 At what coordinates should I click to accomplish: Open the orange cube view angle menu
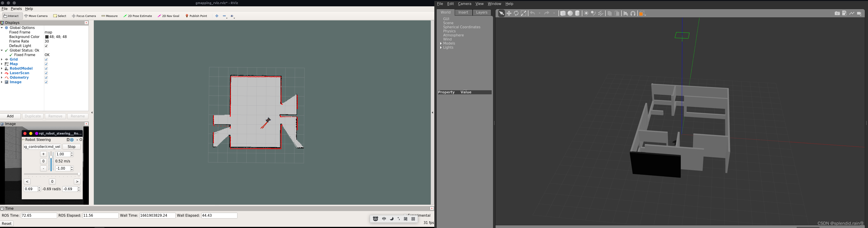642,13
